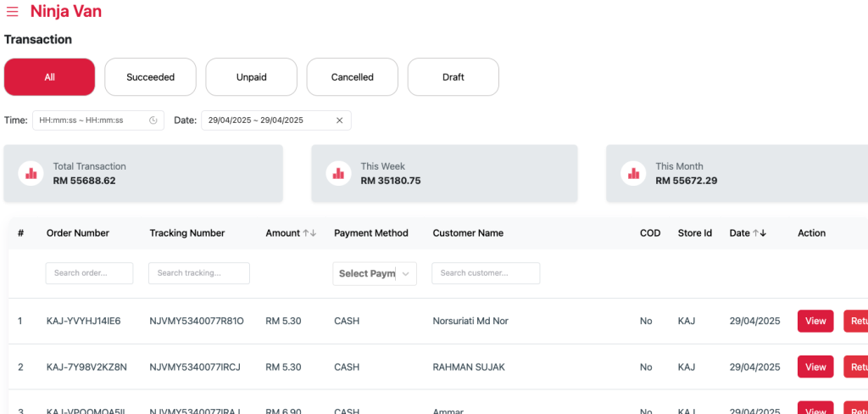
Task: Click the Ninja Van logo title
Action: [66, 11]
